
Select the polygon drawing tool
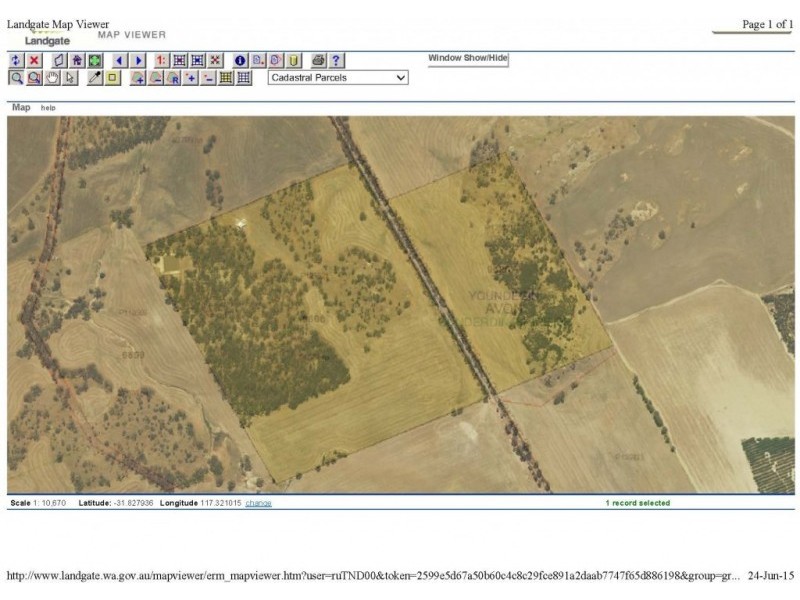(x=58, y=60)
